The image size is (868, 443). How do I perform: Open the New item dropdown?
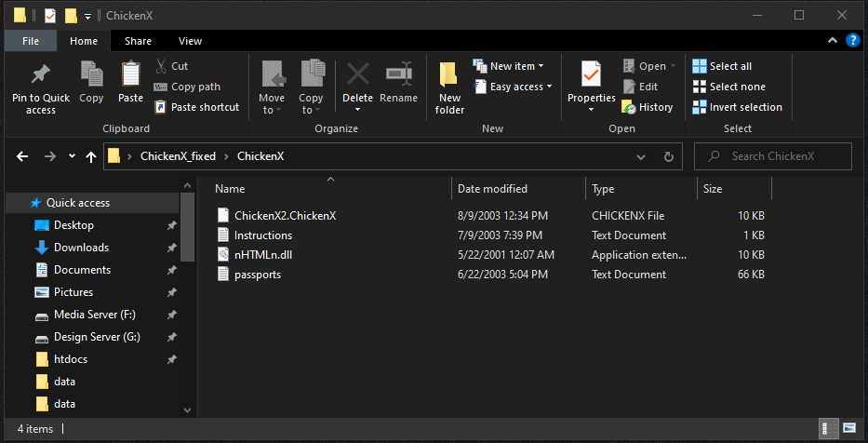(508, 66)
